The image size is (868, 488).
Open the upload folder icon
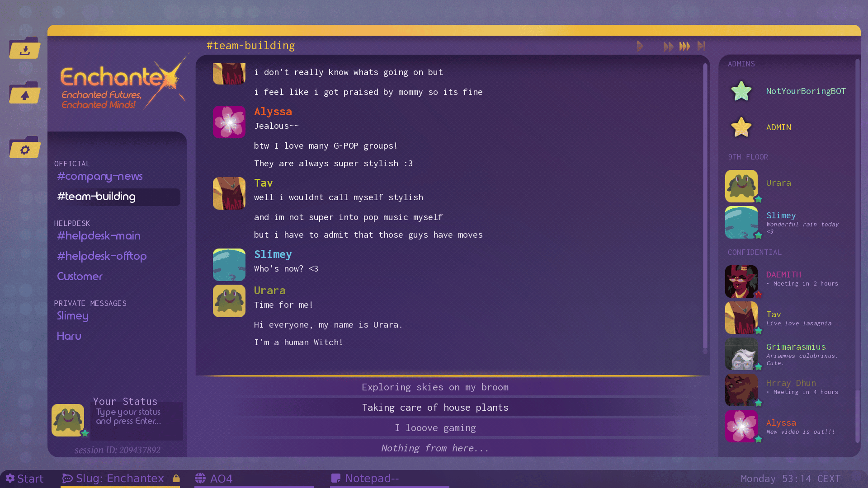25,94
